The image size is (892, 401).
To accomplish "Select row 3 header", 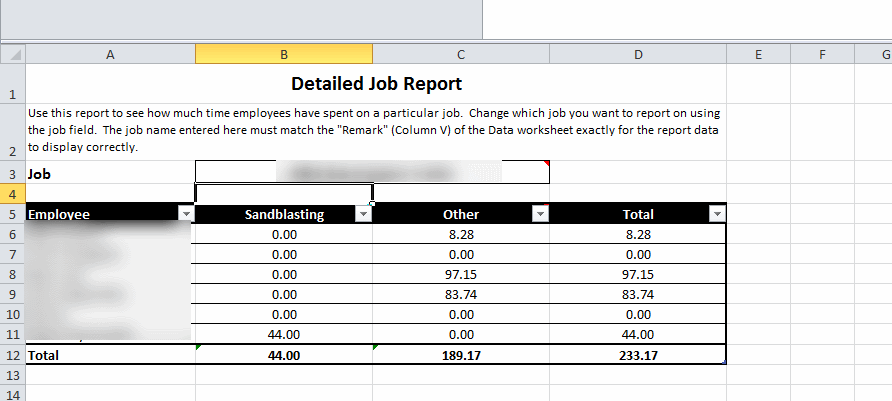I will click(13, 172).
